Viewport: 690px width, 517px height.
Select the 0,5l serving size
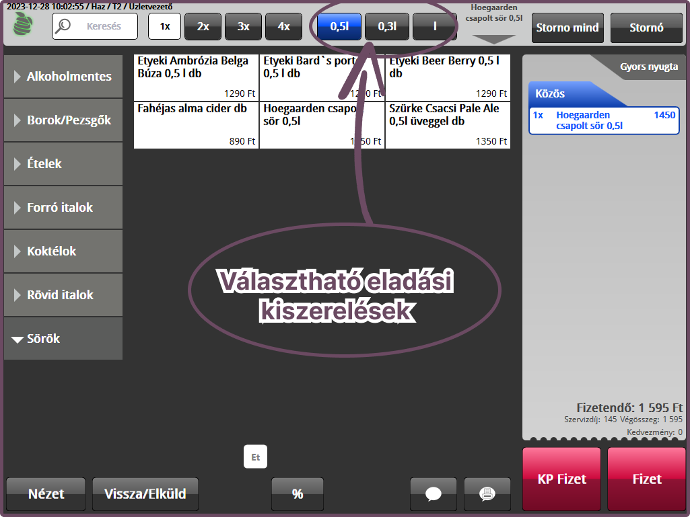pyautogui.click(x=338, y=27)
